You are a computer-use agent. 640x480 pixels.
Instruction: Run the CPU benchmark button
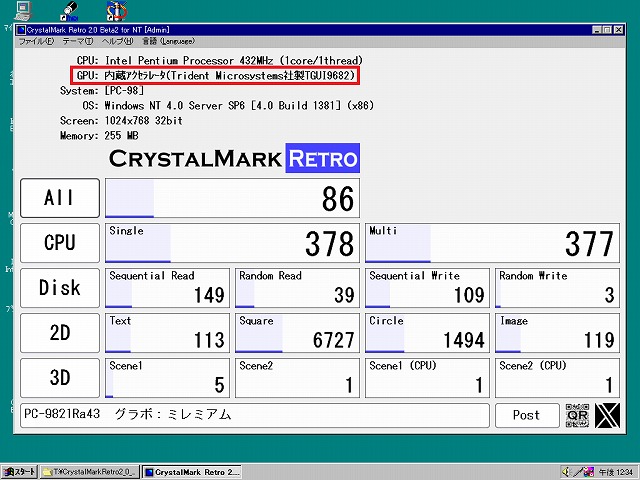[60, 243]
